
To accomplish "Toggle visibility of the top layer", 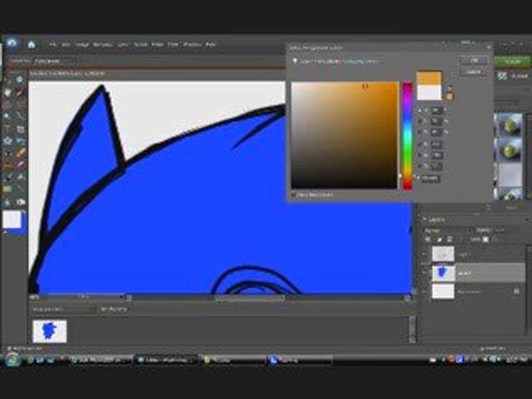I will point(425,254).
